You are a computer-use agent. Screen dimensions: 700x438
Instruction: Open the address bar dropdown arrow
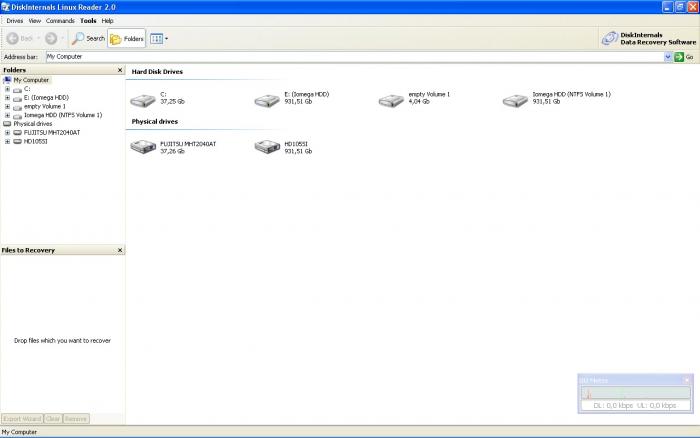[668, 57]
